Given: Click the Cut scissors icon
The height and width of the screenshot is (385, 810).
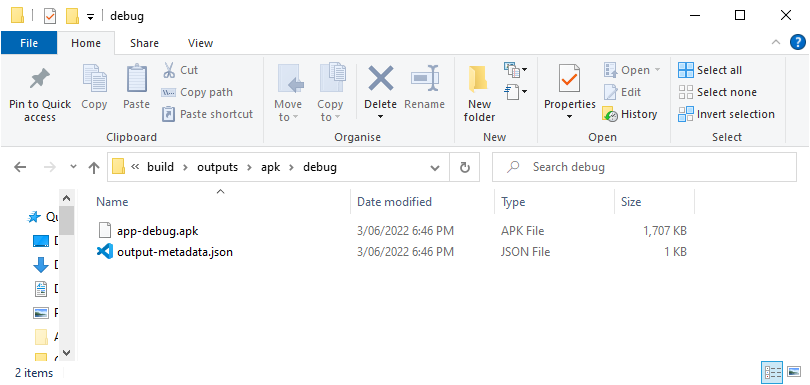Looking at the screenshot, I should [169, 70].
